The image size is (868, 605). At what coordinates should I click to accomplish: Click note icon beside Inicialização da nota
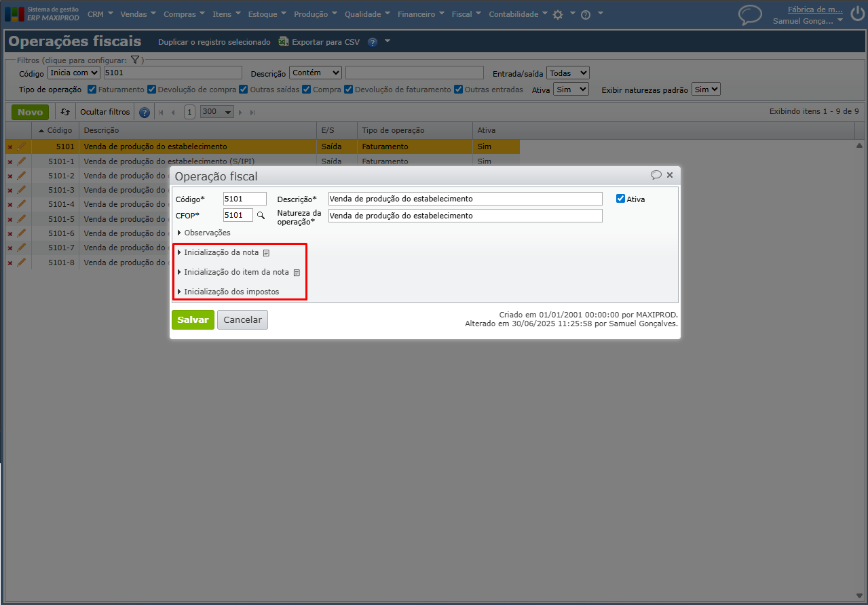(266, 253)
